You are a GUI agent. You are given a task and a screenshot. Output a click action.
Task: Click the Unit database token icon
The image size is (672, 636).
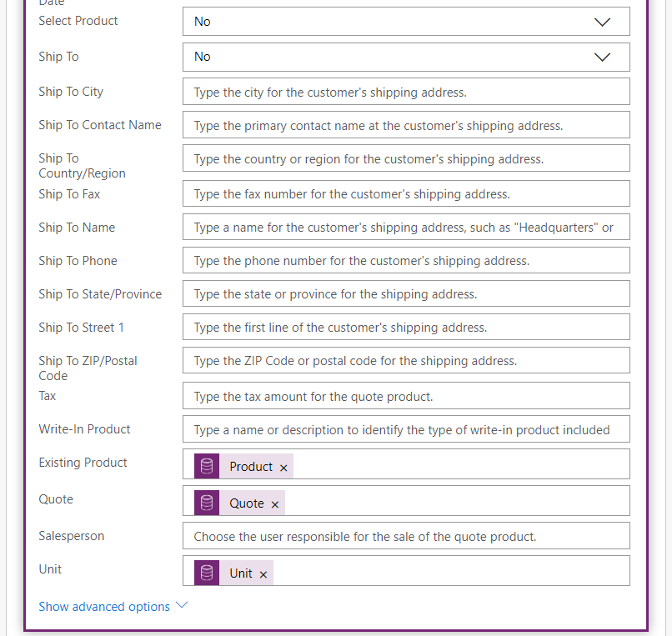(x=207, y=573)
